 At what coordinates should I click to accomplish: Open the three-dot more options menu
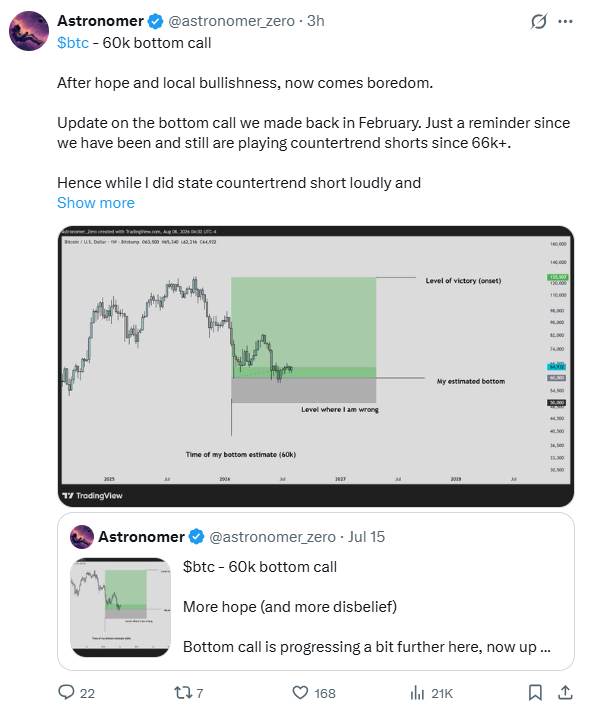pos(565,21)
